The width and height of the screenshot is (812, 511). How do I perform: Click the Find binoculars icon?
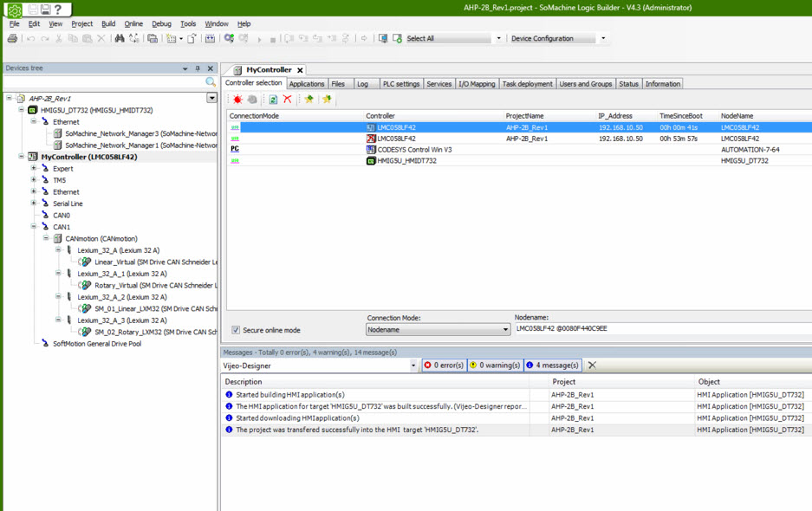pyautogui.click(x=120, y=38)
